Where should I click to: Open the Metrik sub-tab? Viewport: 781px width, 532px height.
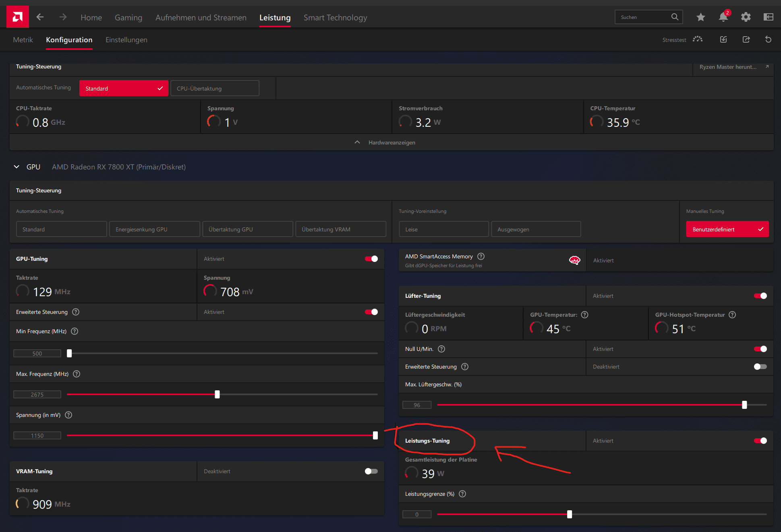tap(23, 40)
